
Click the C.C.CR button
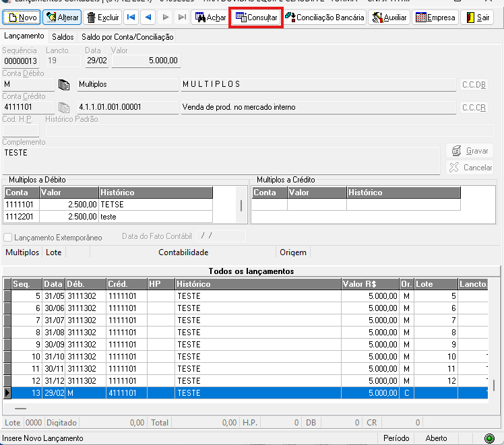click(x=474, y=108)
